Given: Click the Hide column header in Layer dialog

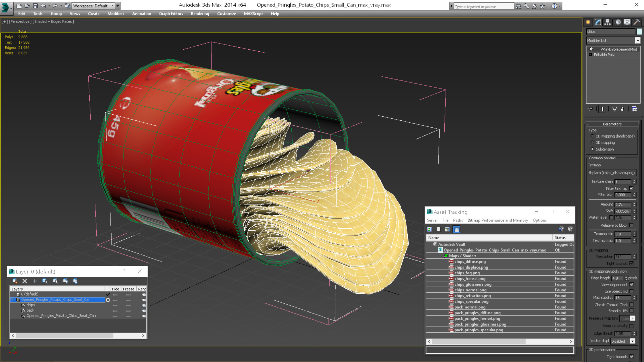Looking at the screenshot, I should tap(116, 289).
